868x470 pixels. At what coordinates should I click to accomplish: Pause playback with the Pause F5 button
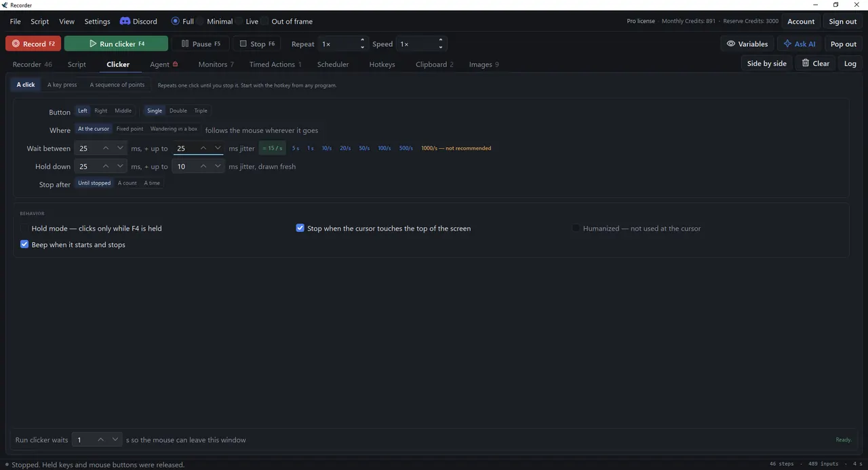click(201, 43)
